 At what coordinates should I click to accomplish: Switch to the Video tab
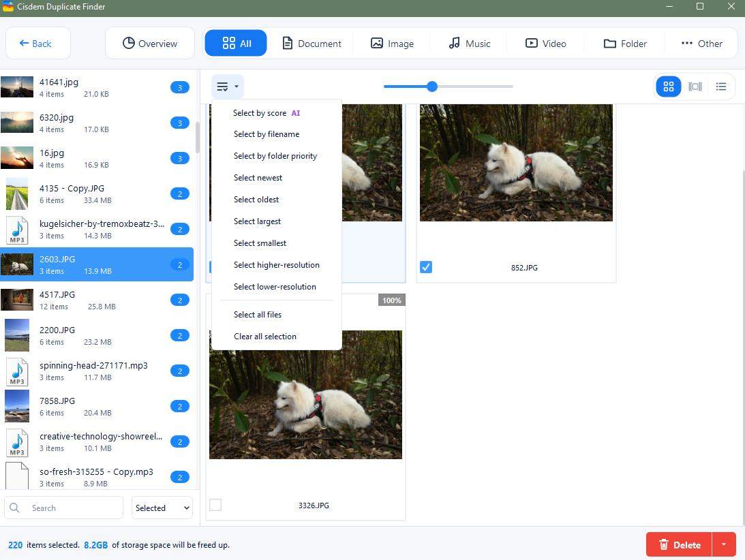[x=545, y=43]
